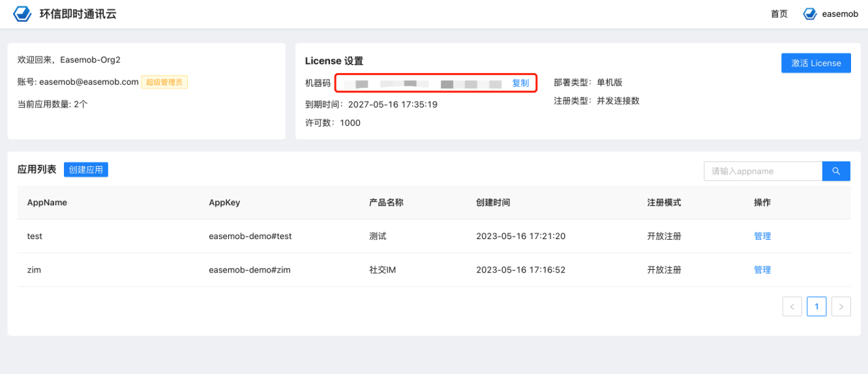Select page 1 in pagination
Screen dimensions: 868x374
pyautogui.click(x=816, y=306)
